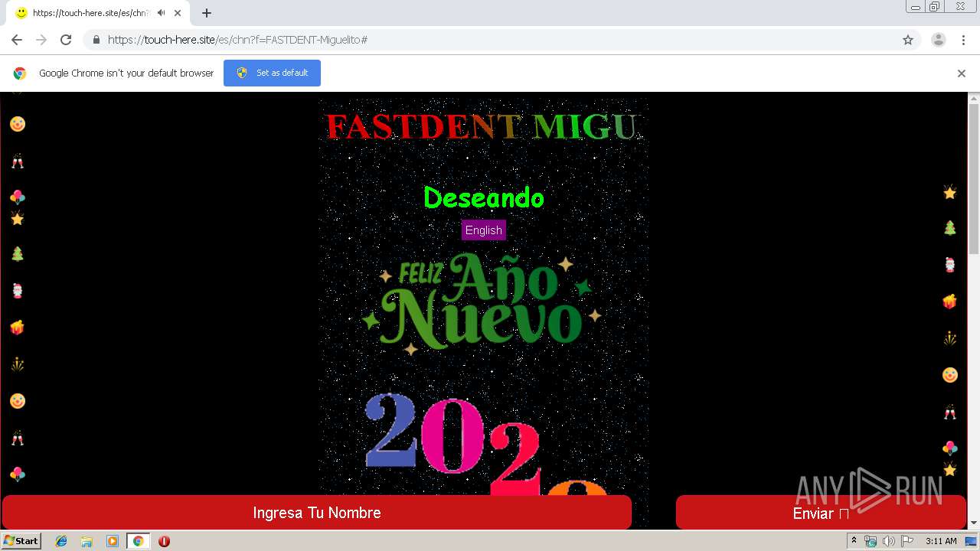Viewport: 980px width, 551px height.
Task: Select the Chrome taskbar button
Action: [138, 541]
